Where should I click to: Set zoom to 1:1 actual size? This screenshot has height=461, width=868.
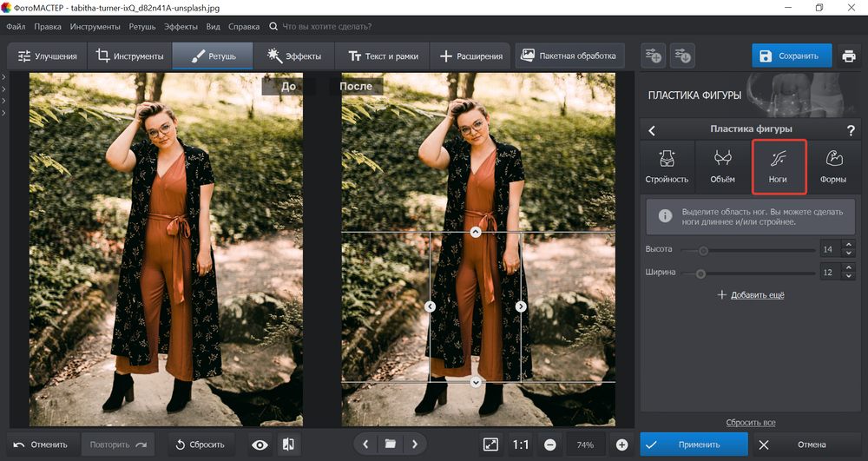point(521,445)
